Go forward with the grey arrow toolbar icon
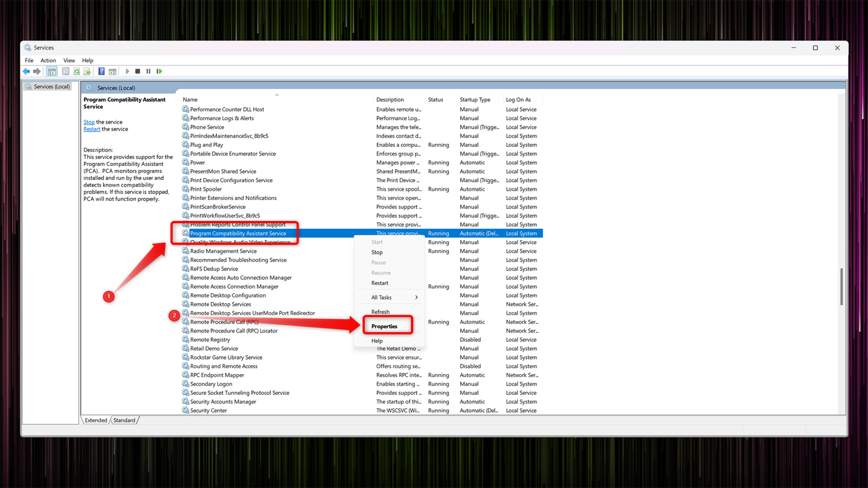 pos(37,71)
